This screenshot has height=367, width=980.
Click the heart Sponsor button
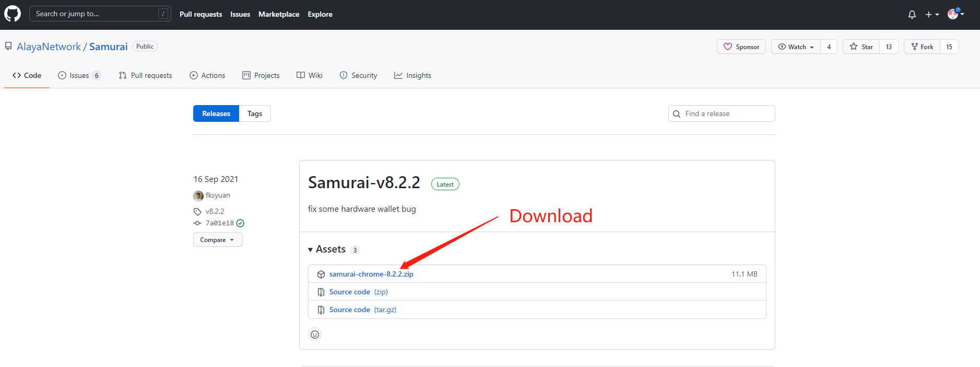click(x=741, y=47)
